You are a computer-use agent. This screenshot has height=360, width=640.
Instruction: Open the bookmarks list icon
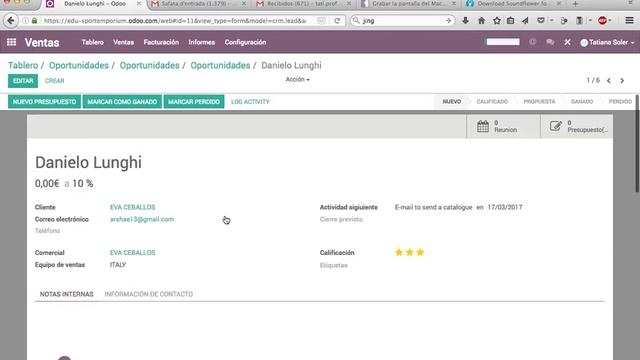pos(511,20)
